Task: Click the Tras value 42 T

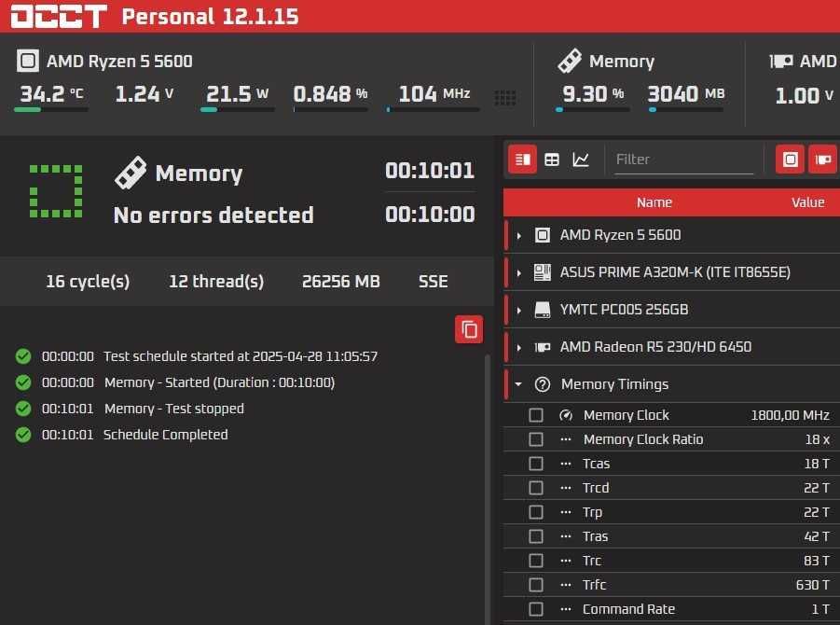Action: tap(817, 536)
